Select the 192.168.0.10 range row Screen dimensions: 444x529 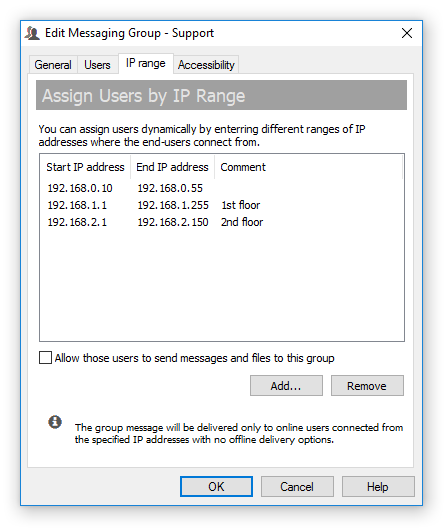pyautogui.click(x=222, y=188)
